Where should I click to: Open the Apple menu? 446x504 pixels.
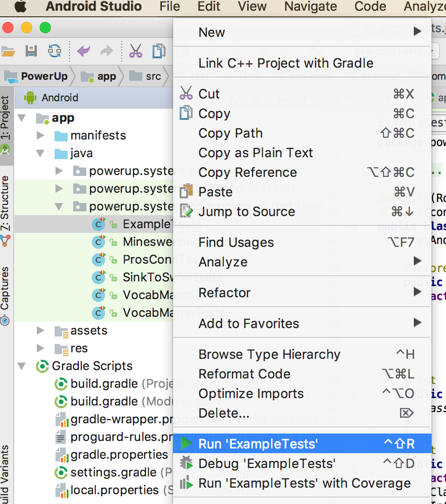click(x=21, y=7)
